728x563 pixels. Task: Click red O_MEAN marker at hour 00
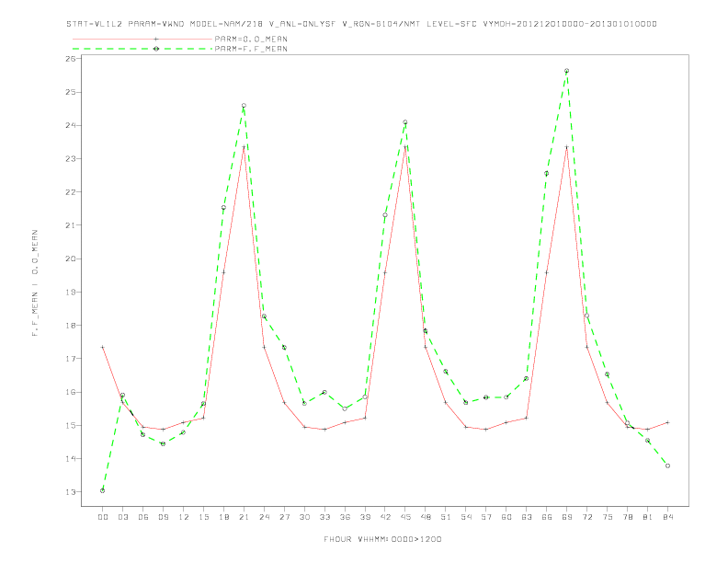click(x=103, y=347)
